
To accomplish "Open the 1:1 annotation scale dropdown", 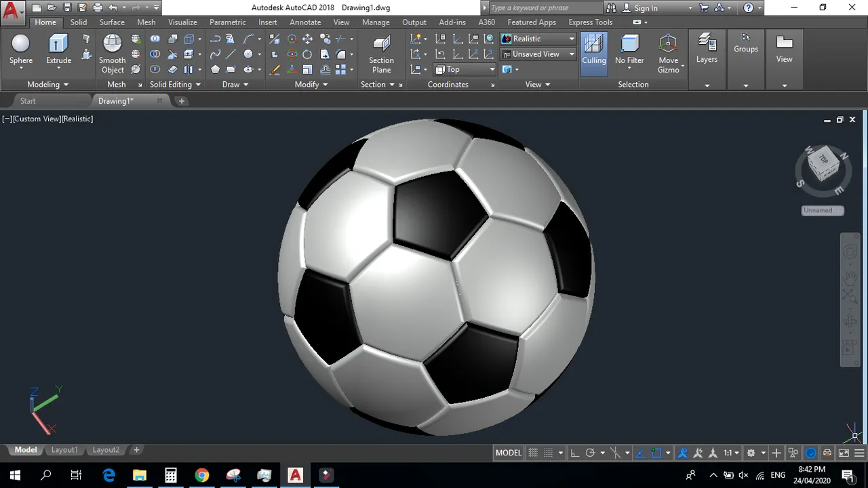I will (x=731, y=453).
